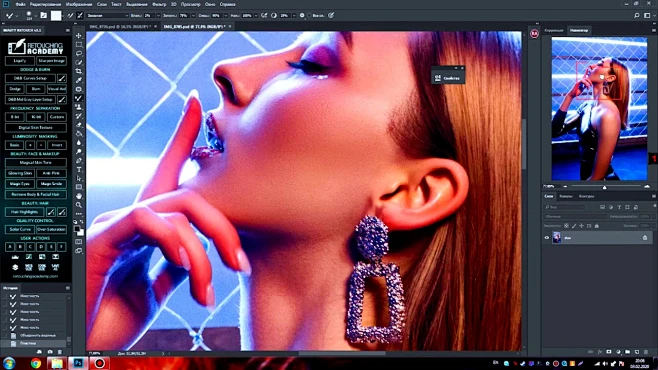Open the Beauty Retouch panel menu
Screen dimensions: 658x370
[x=68, y=30]
